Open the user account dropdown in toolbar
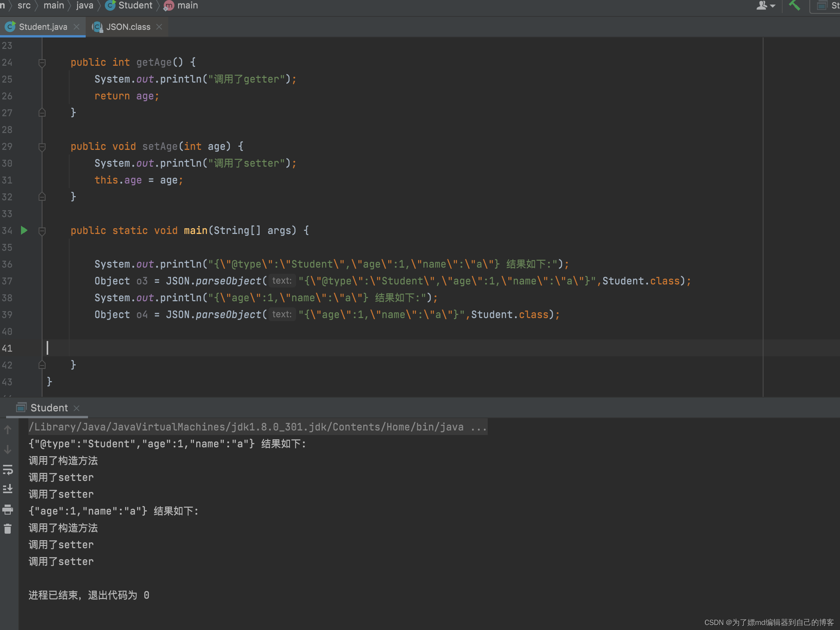840x630 pixels. pyautogui.click(x=765, y=5)
